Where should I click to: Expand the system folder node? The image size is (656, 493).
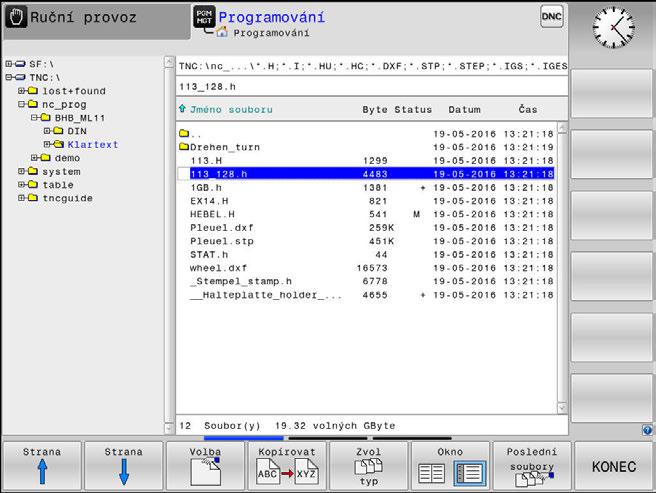(21, 171)
